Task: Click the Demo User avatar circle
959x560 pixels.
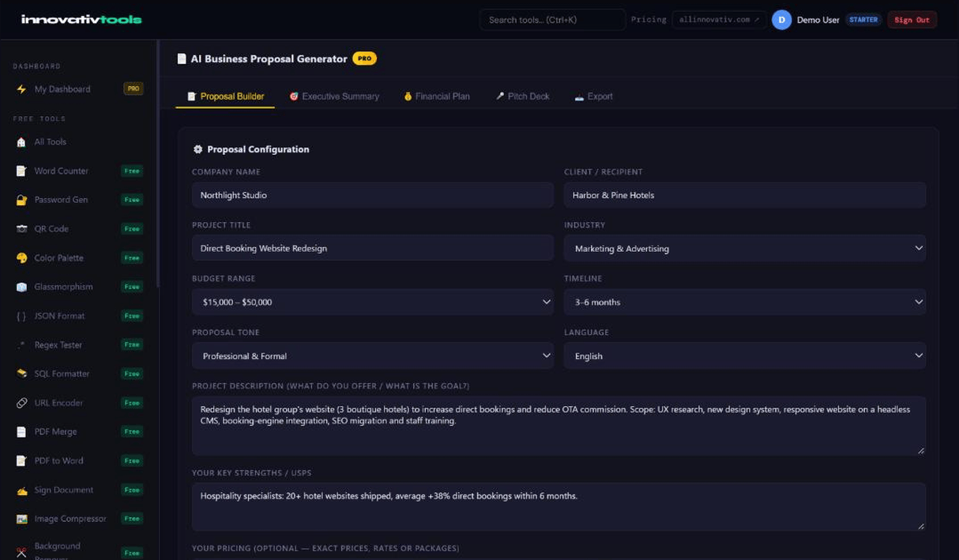Action: 781,20
